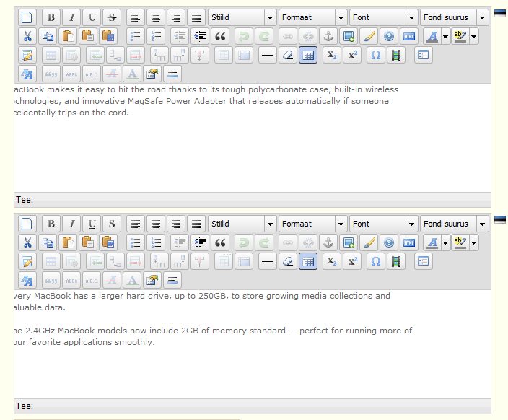Copy selection in the top editor
This screenshot has height=420, width=508.
[x=48, y=36]
